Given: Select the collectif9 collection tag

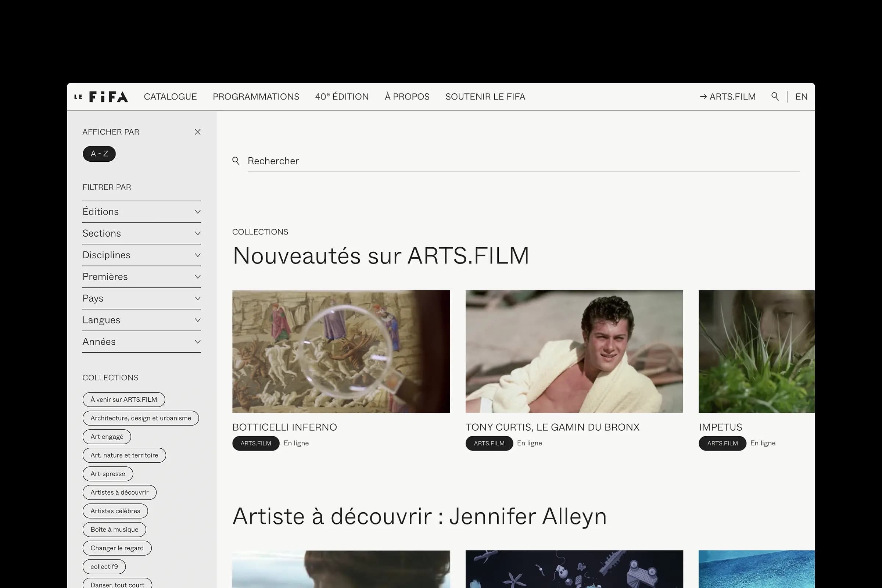Looking at the screenshot, I should (x=104, y=567).
